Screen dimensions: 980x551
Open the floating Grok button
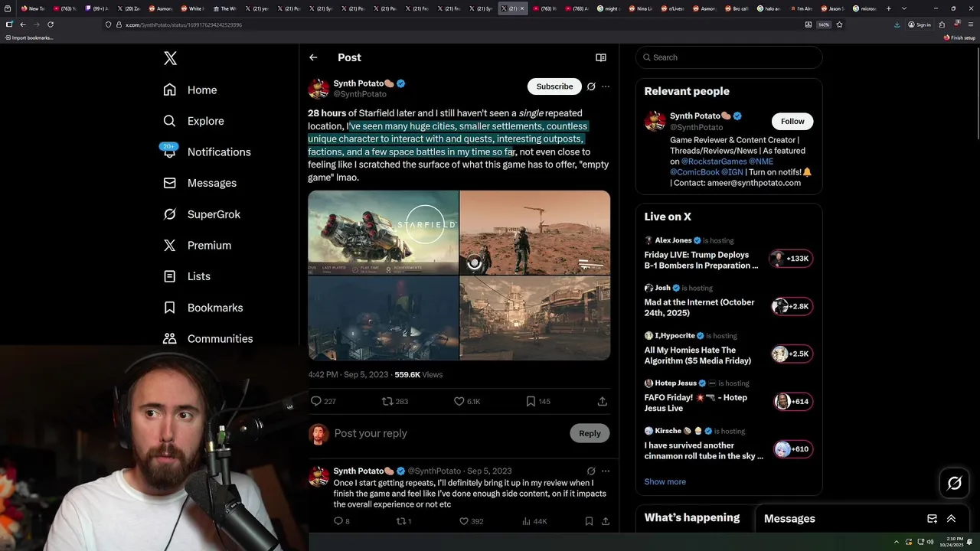955,483
